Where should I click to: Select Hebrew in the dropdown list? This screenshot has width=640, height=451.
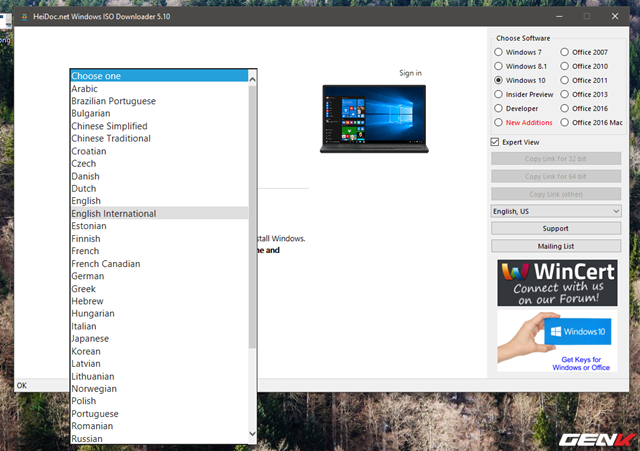pyautogui.click(x=159, y=301)
